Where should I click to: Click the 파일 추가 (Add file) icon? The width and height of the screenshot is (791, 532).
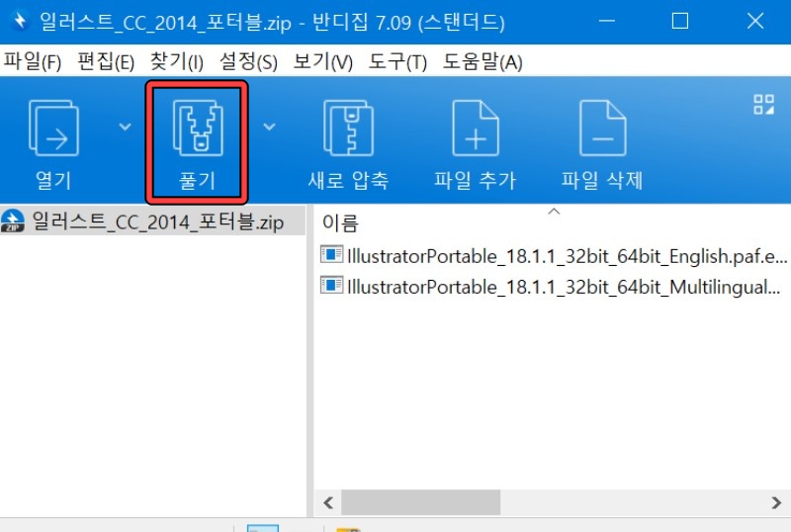(x=476, y=129)
